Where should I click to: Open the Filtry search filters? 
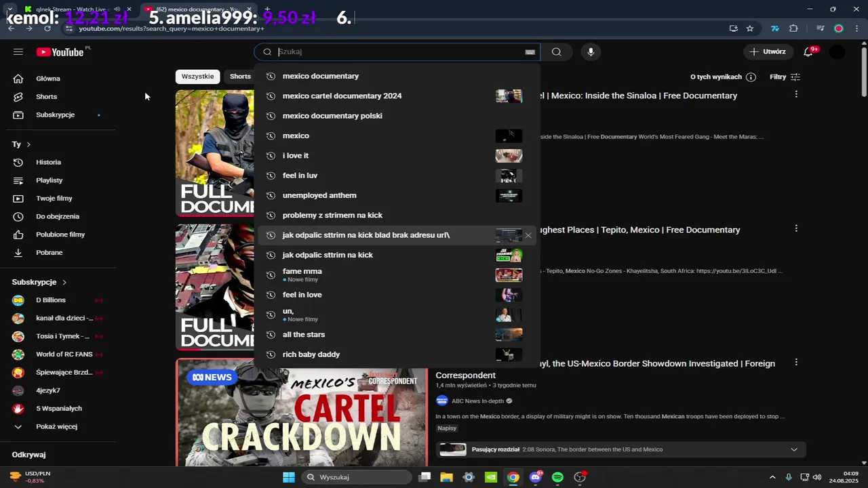pyautogui.click(x=785, y=77)
